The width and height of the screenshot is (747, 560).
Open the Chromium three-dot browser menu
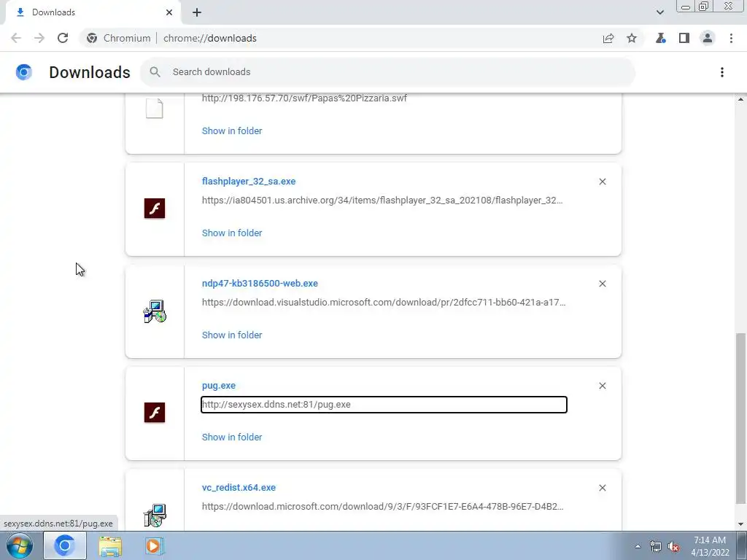(731, 38)
